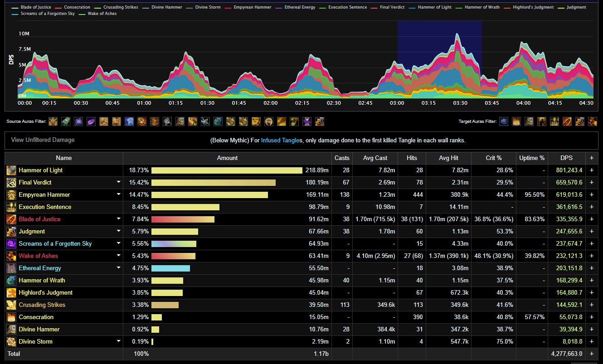Image resolution: width=603 pixels, height=364 pixels.
Task: Click the Hammer of Light spell icon in table
Action: (11, 170)
